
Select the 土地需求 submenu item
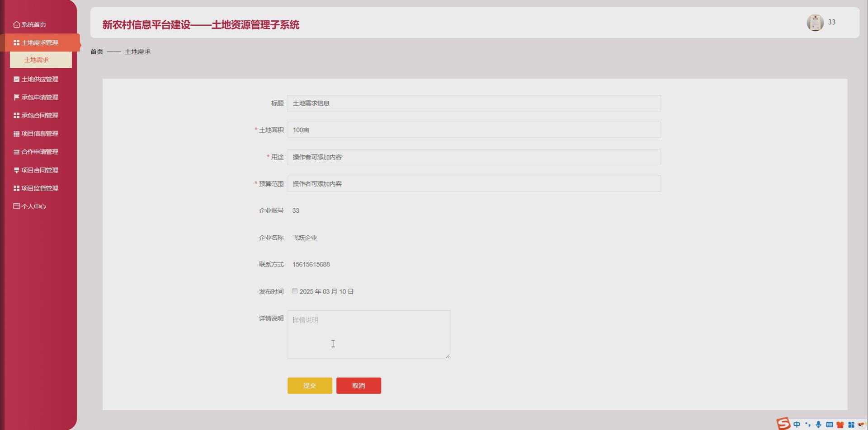(41, 60)
